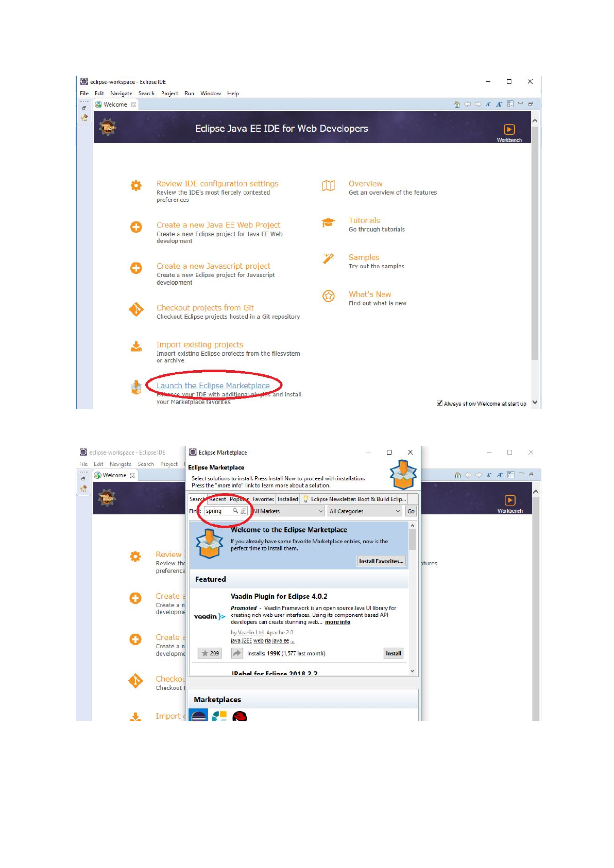614x868 pixels.
Task: Switch to the Installed tab in Eclipse Marketplace
Action: pos(288,499)
